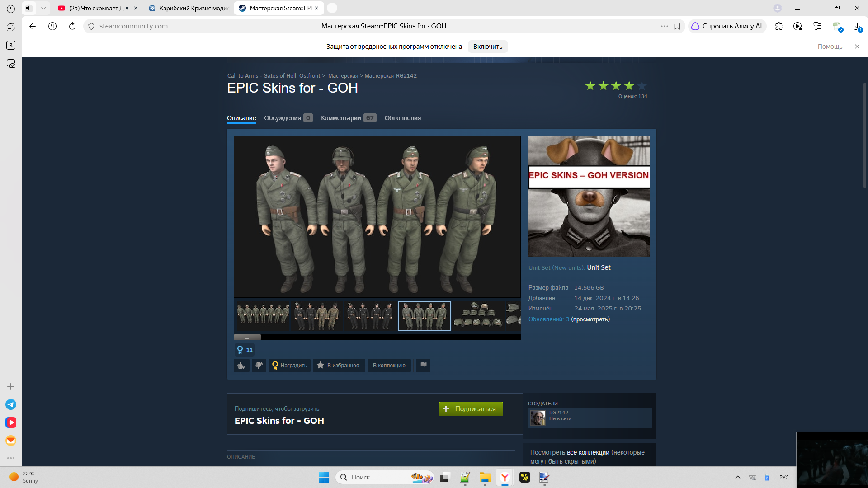Subscribe with Подписаться button
This screenshot has height=488, width=868.
(x=471, y=409)
